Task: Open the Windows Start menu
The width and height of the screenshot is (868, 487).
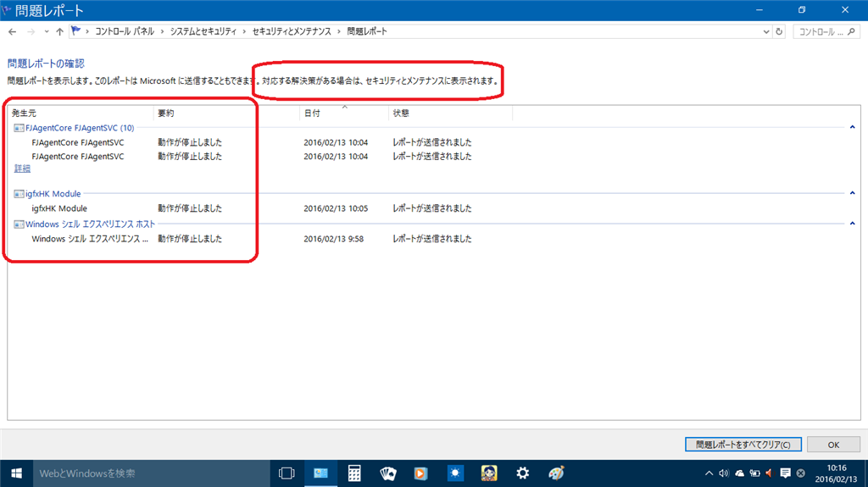Action: 17,473
